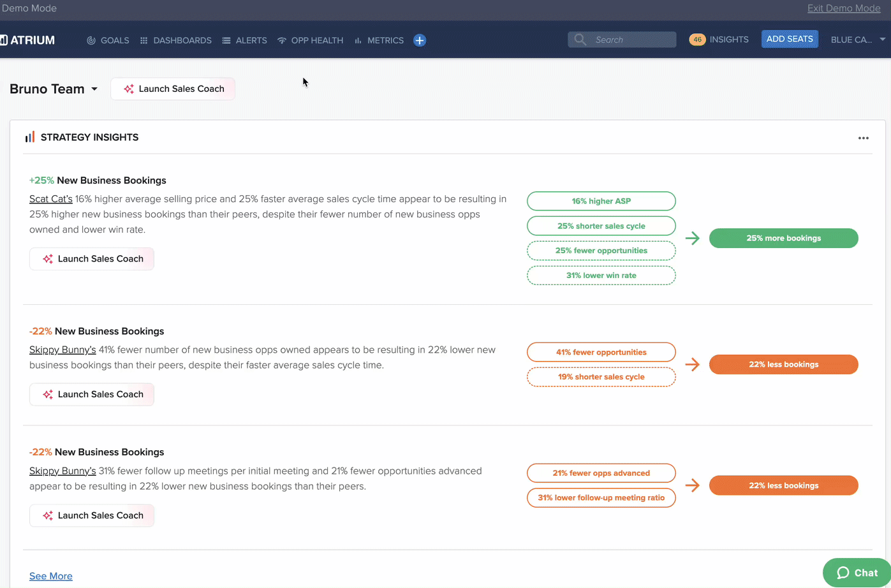Click the 25% more bookings green pill
The width and height of the screenshot is (891, 588).
784,238
